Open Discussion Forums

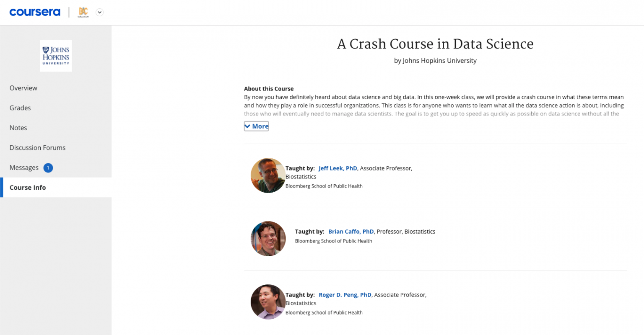38,147
